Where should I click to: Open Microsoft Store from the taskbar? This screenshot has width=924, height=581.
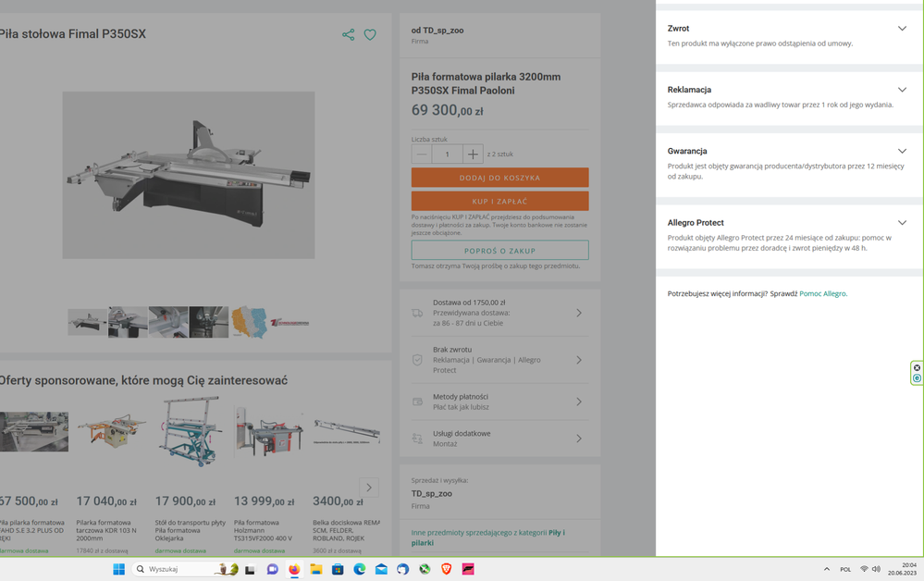click(x=338, y=569)
